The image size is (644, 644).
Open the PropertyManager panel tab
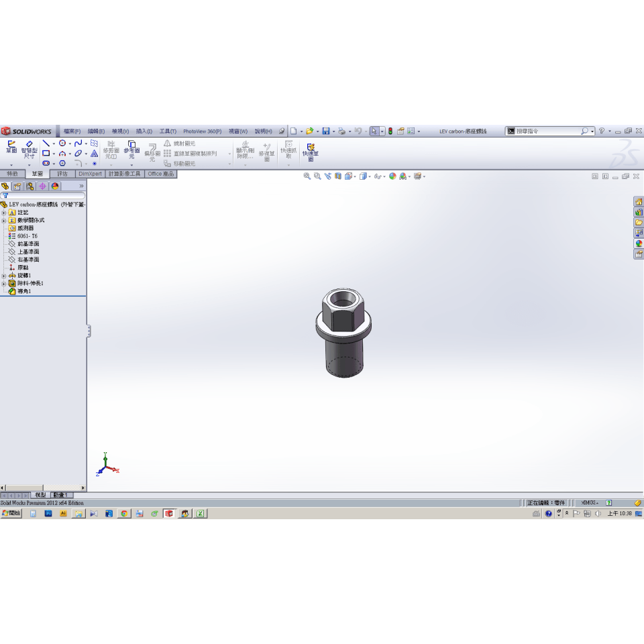coord(17,186)
